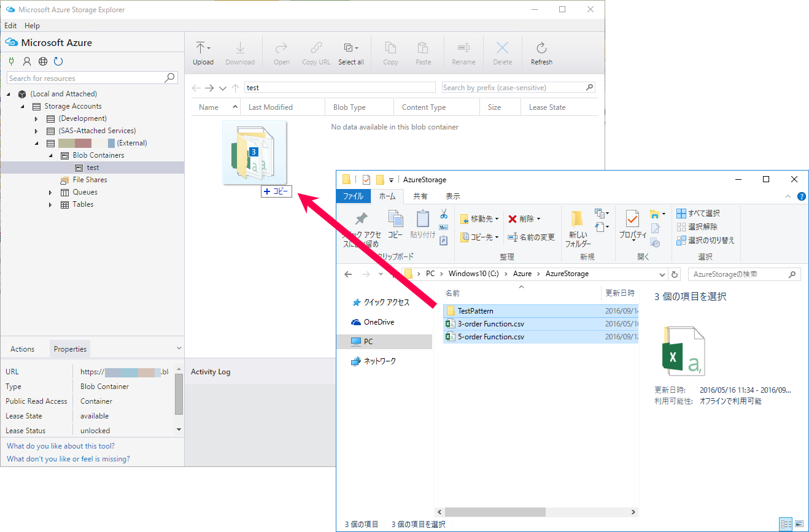Open the コピー先 (copy to) dropdown

click(x=479, y=237)
